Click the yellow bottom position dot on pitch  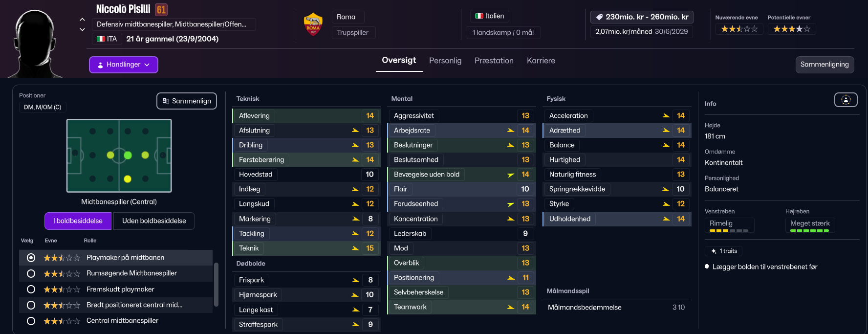click(128, 179)
